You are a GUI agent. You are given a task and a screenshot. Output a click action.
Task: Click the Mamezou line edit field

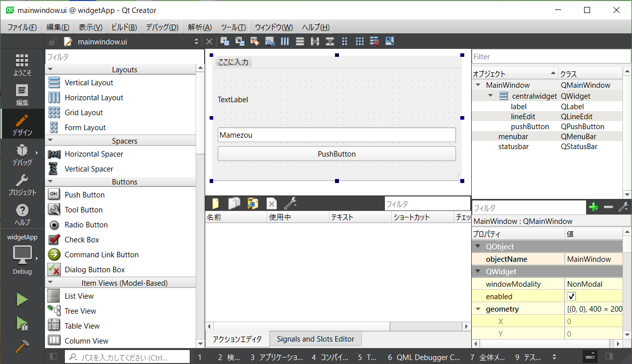[x=336, y=135]
